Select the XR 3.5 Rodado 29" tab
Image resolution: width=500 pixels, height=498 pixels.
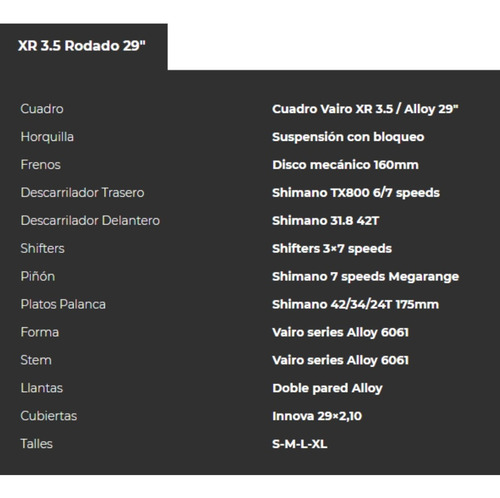[82, 46]
